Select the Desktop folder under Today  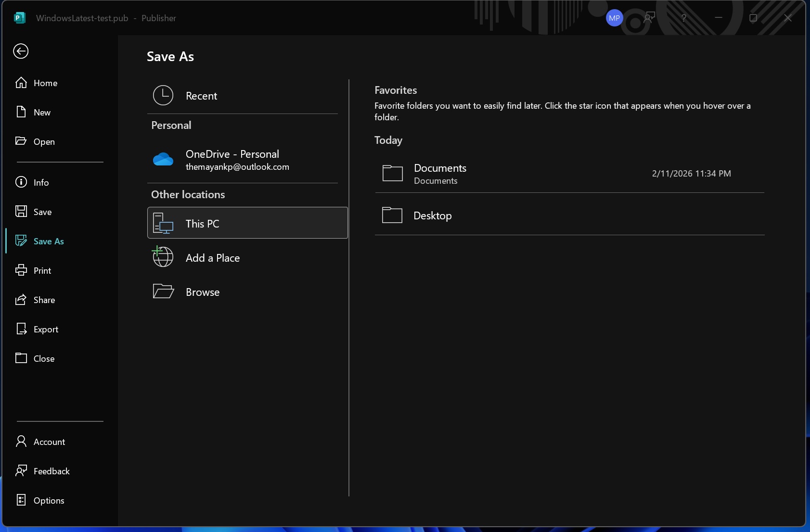tap(432, 215)
